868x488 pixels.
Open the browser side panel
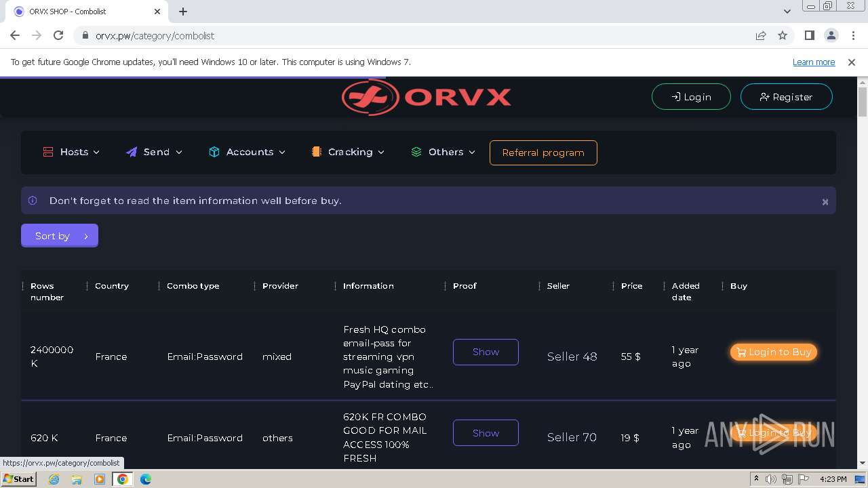click(809, 35)
